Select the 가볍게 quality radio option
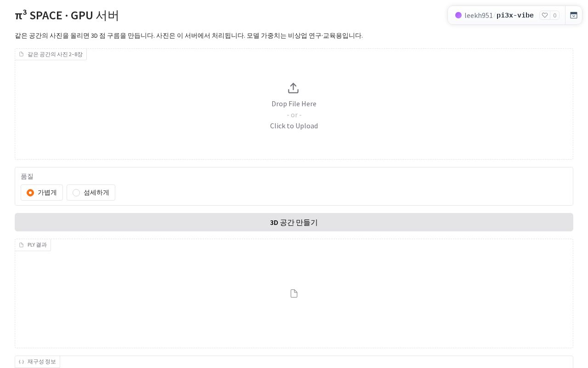The height and width of the screenshot is (368, 588). pos(42,193)
